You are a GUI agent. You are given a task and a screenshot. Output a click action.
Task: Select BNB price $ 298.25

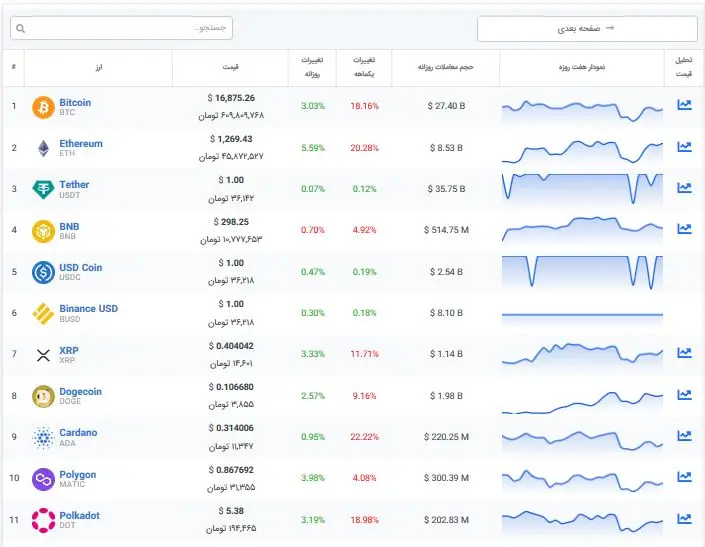point(231,222)
